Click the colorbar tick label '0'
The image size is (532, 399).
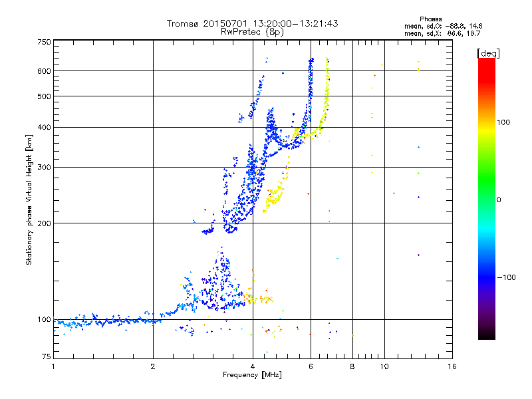(499, 200)
